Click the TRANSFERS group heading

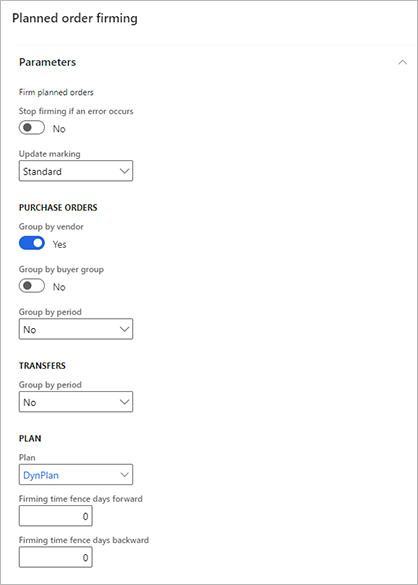click(x=42, y=366)
